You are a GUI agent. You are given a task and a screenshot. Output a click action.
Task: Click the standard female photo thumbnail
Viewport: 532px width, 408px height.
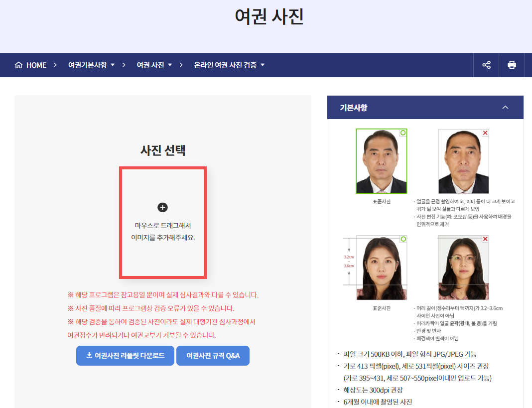click(382, 268)
